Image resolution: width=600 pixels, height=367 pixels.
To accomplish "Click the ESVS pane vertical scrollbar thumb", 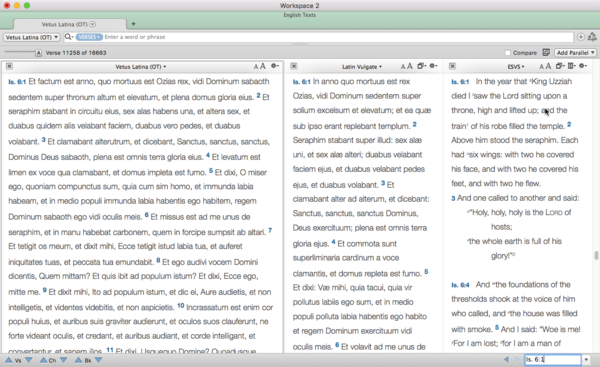I will point(596,255).
